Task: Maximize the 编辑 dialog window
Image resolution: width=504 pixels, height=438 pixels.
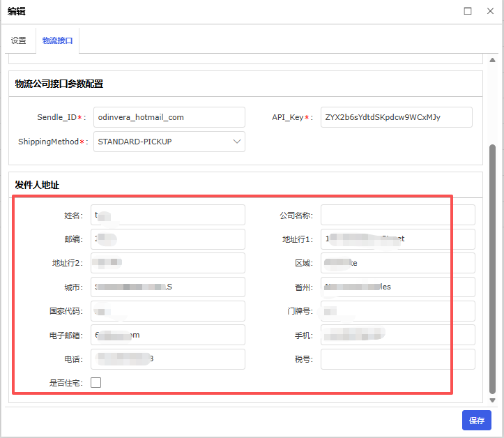Action: pos(468,10)
